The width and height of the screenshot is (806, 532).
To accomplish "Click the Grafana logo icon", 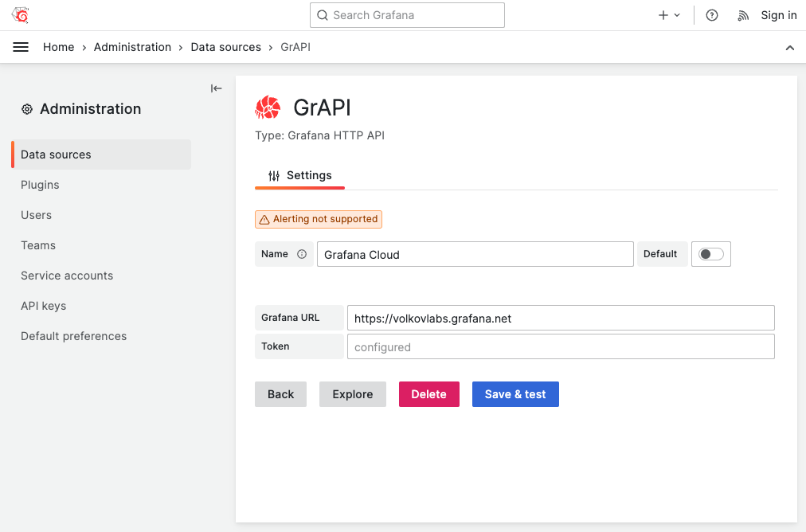I will 20,15.
